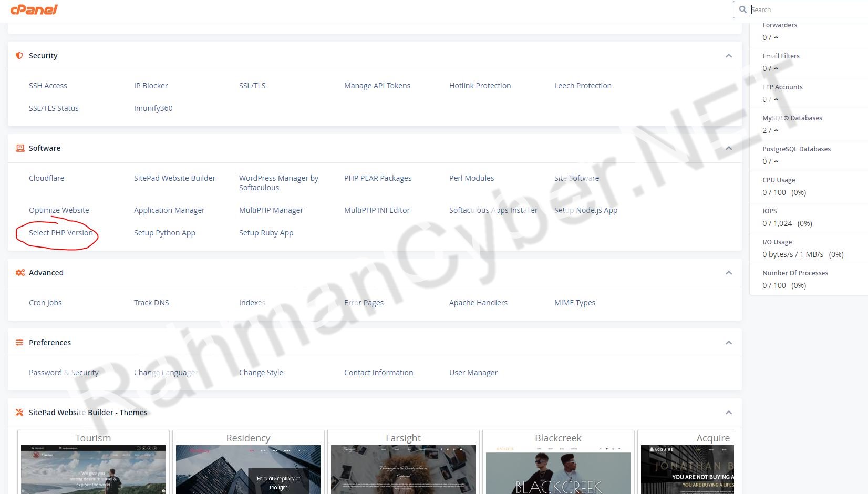Open Password & Security
Image resolution: width=868 pixels, height=494 pixels.
[64, 373]
